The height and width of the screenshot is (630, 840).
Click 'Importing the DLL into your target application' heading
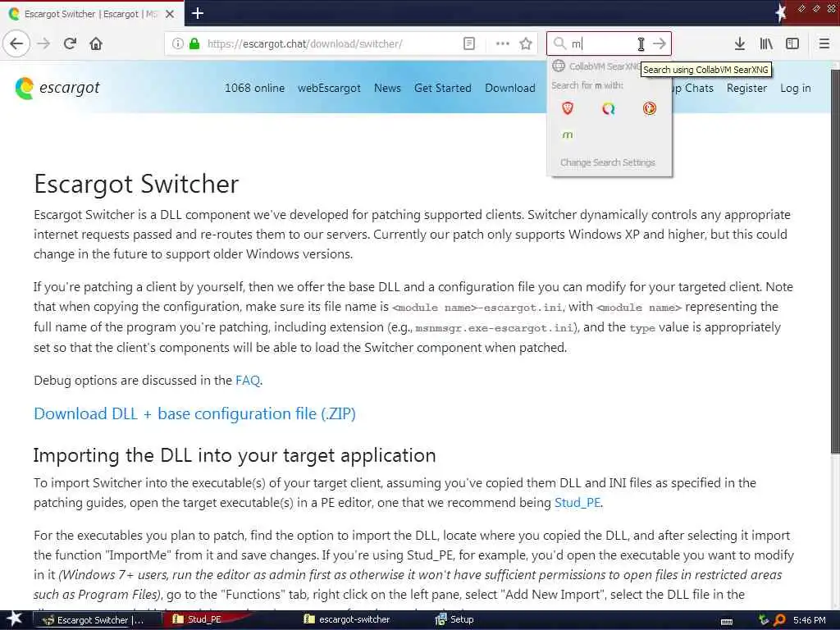click(x=235, y=455)
